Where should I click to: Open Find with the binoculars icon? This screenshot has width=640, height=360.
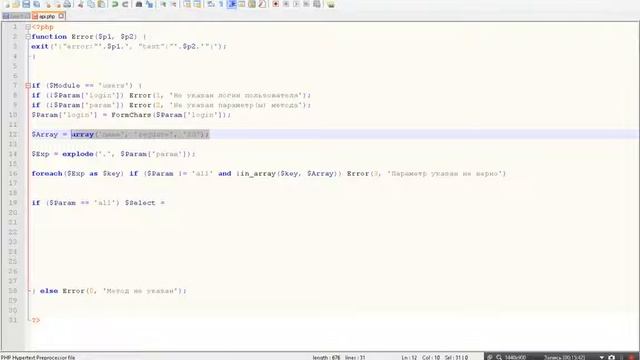[139, 4]
